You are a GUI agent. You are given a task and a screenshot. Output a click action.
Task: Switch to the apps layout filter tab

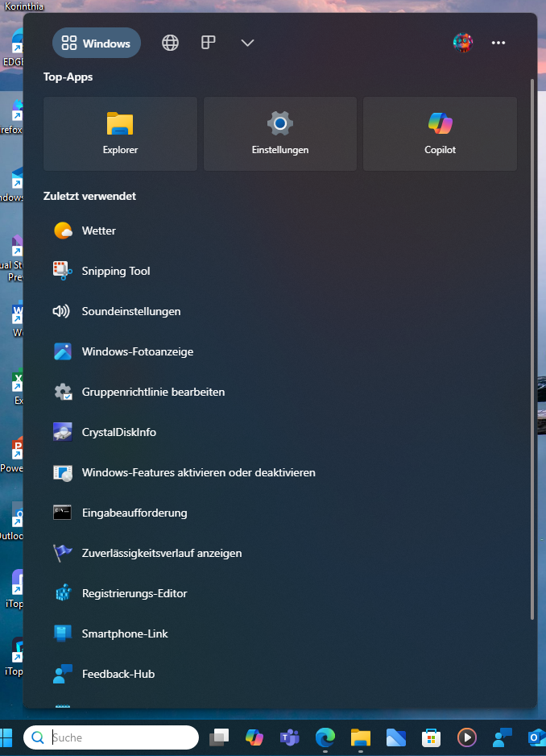click(209, 43)
